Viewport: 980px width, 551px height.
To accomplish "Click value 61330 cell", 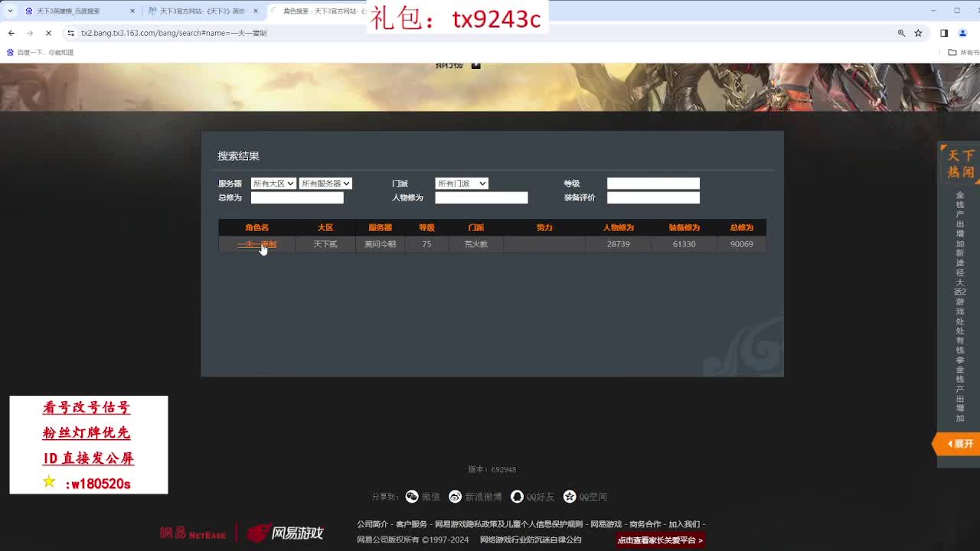I will coord(684,244).
